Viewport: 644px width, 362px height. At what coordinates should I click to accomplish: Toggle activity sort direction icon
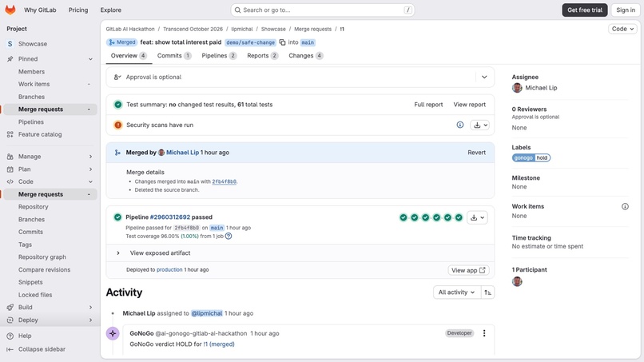pyautogui.click(x=487, y=292)
